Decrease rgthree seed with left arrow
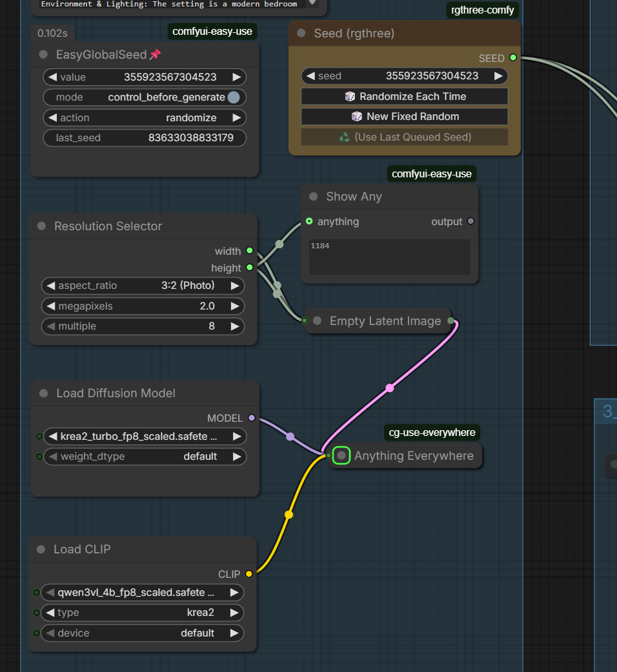617x672 pixels. point(311,76)
